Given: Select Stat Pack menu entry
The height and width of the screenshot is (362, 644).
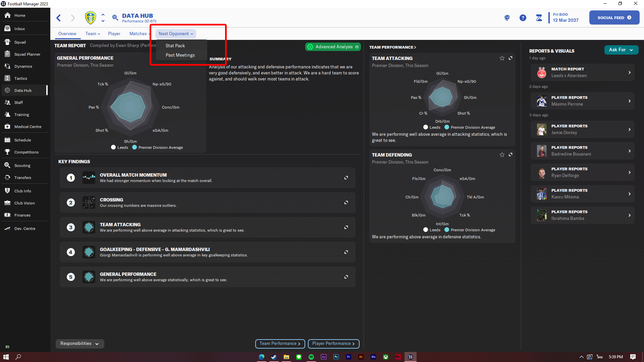Looking at the screenshot, I should (x=175, y=46).
